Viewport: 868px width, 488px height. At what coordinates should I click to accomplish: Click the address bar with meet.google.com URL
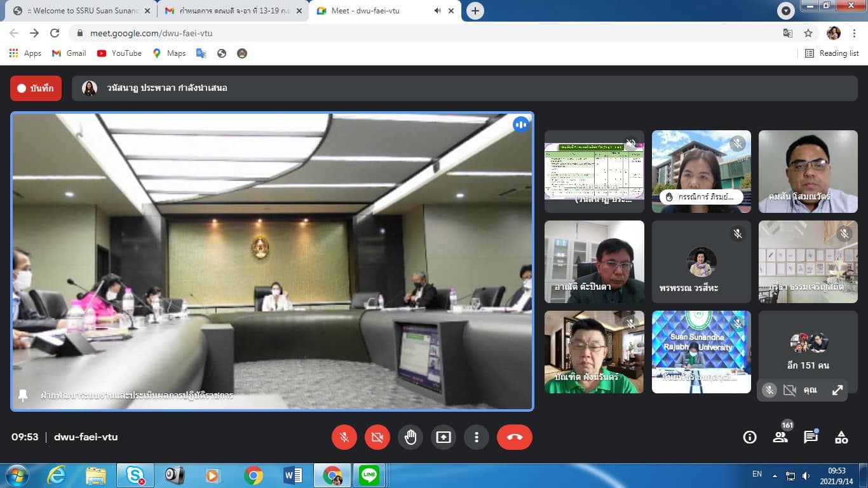381,33
